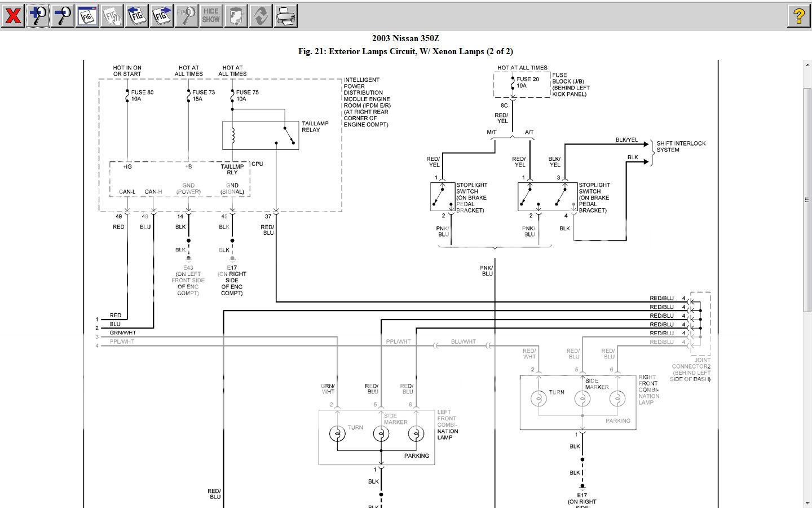This screenshot has width=812, height=508.
Task: Click the 'BLU/WHT' wire label
Action: coord(464,341)
